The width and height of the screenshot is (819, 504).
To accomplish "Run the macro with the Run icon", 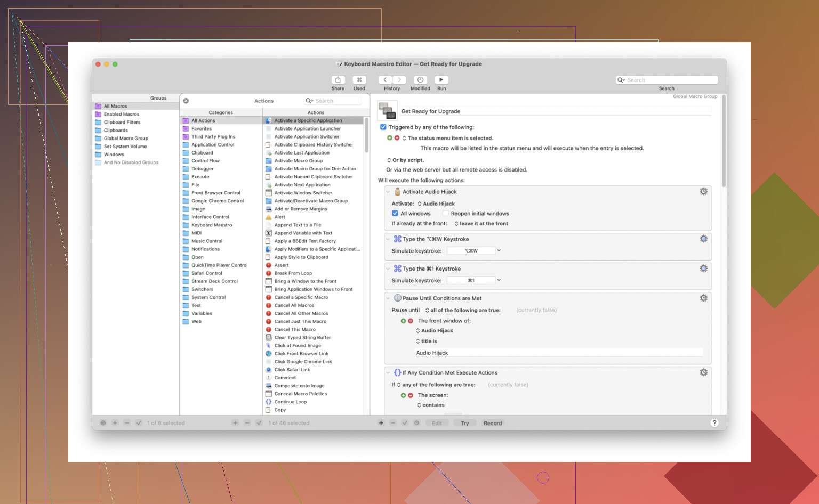I will 441,80.
